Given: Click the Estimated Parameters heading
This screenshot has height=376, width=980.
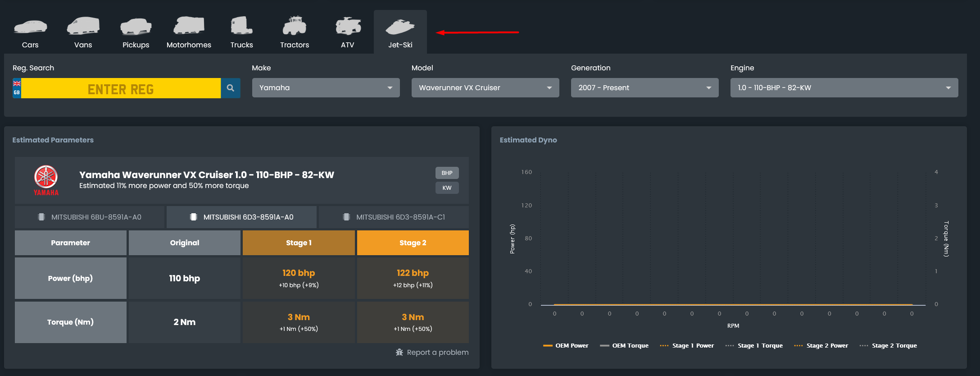Looking at the screenshot, I should (53, 140).
